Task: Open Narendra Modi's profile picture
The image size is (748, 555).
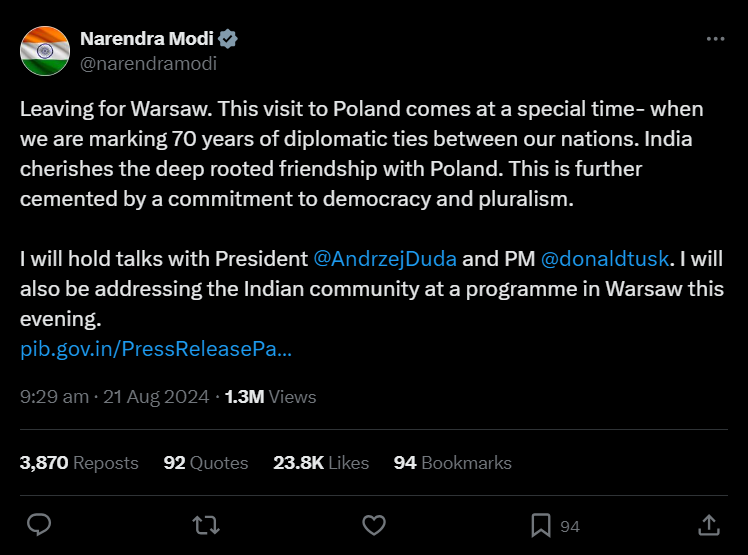Action: [x=45, y=51]
